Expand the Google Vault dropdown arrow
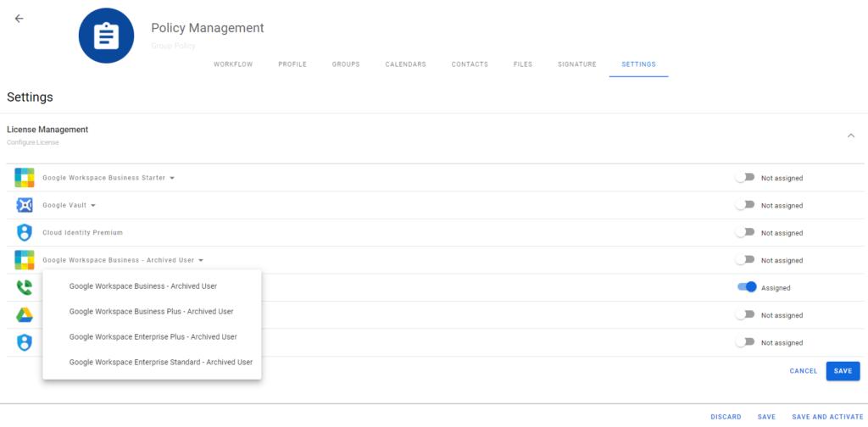Viewport: 868px width, 427px height. point(93,206)
